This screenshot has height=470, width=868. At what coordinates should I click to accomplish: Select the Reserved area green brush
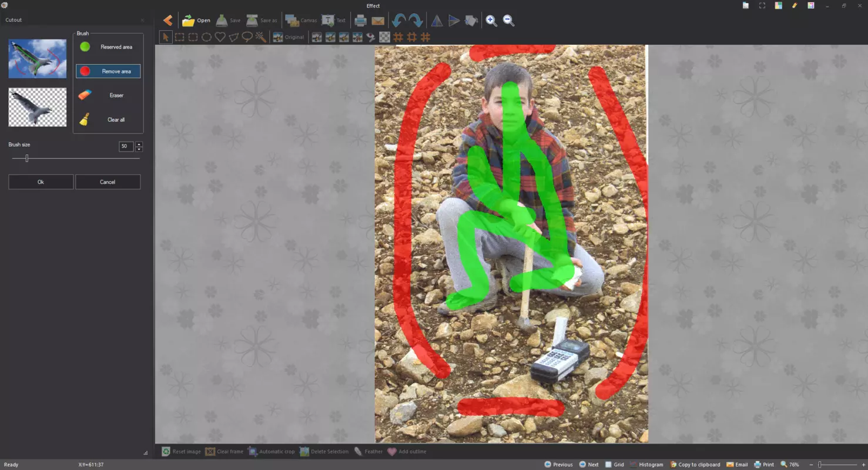pos(108,47)
